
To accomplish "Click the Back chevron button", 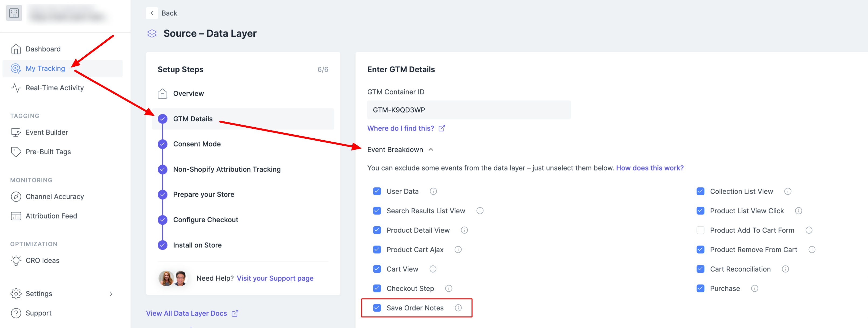I will pos(151,13).
